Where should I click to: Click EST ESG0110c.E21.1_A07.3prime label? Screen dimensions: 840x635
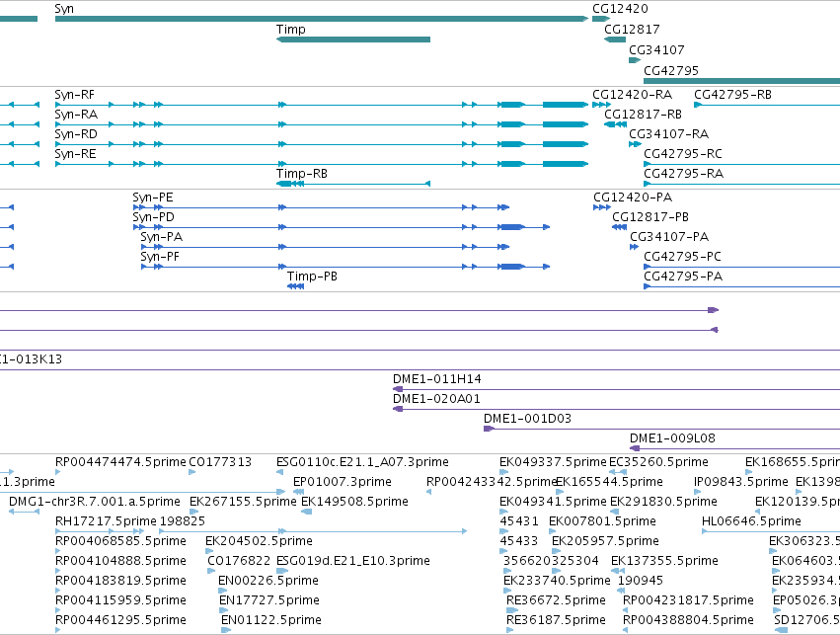click(x=362, y=462)
